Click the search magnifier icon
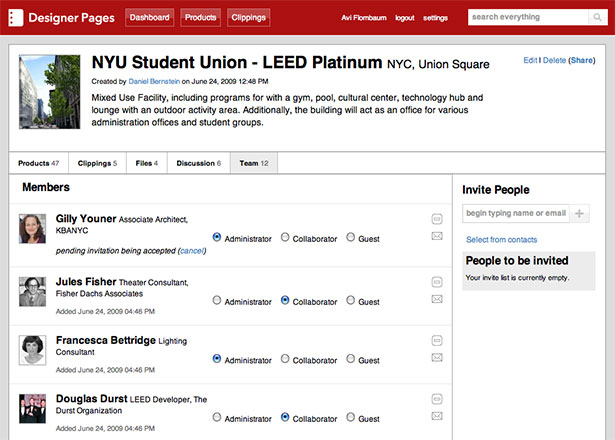Viewport: 615px width, 440px height. (x=597, y=17)
